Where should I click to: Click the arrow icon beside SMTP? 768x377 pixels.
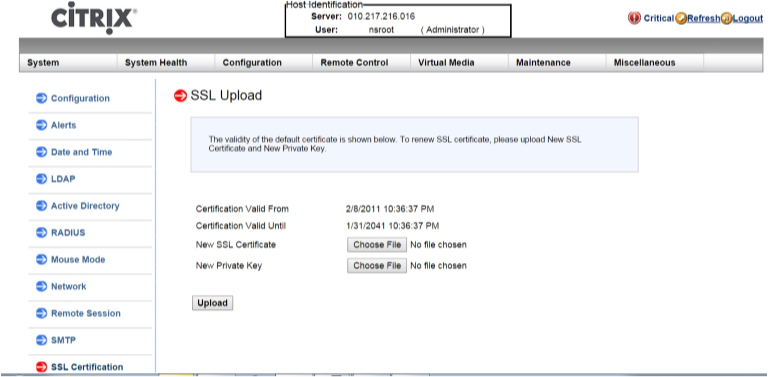tap(42, 340)
